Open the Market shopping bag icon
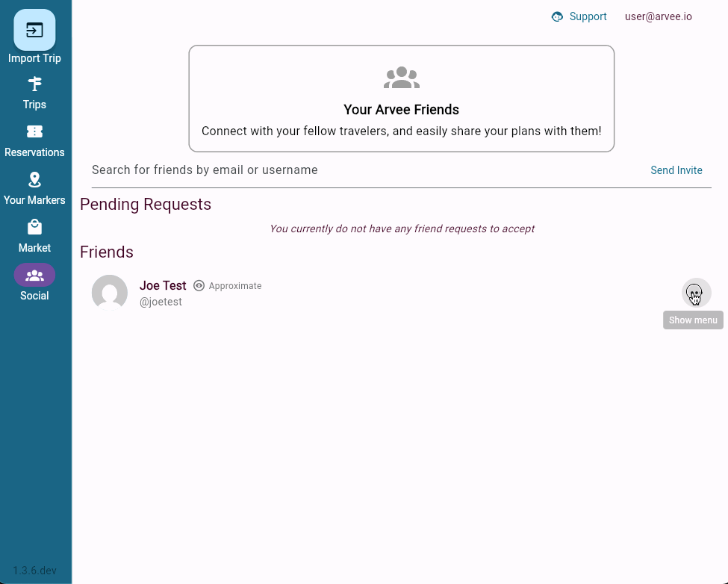This screenshot has height=584, width=728. point(34,227)
